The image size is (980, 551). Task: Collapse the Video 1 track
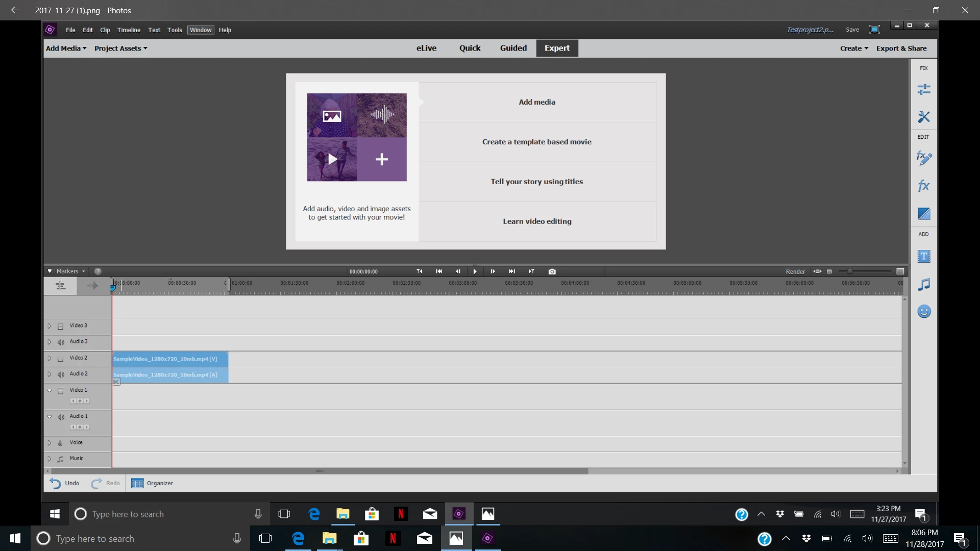pyautogui.click(x=50, y=390)
